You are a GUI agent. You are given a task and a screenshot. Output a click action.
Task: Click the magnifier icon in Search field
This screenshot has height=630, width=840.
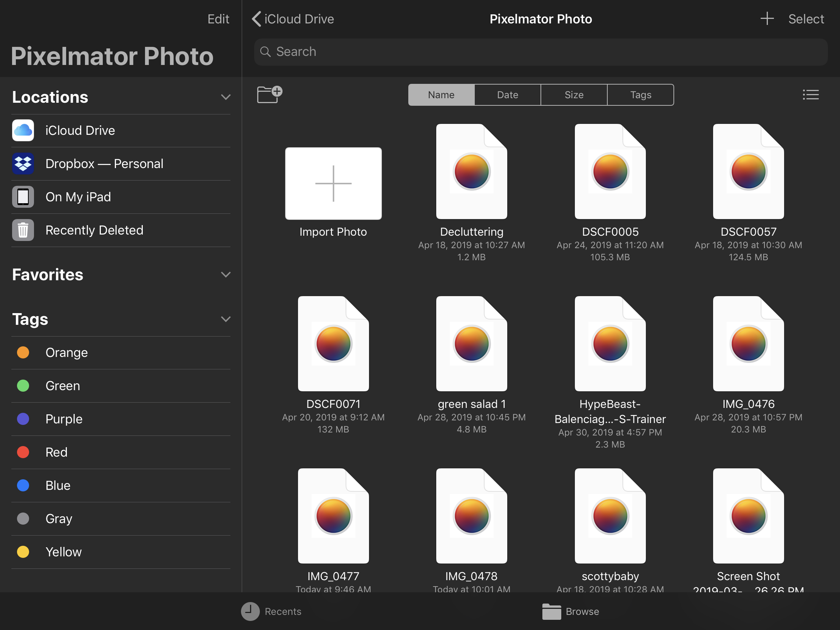click(265, 52)
